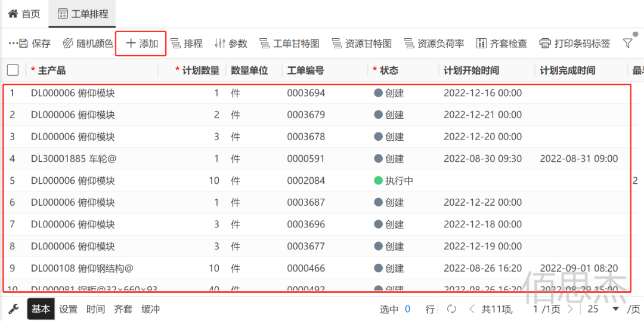The width and height of the screenshot is (644, 321).
Task: Expand the page size dropdown showing 25
Action: [x=615, y=309]
